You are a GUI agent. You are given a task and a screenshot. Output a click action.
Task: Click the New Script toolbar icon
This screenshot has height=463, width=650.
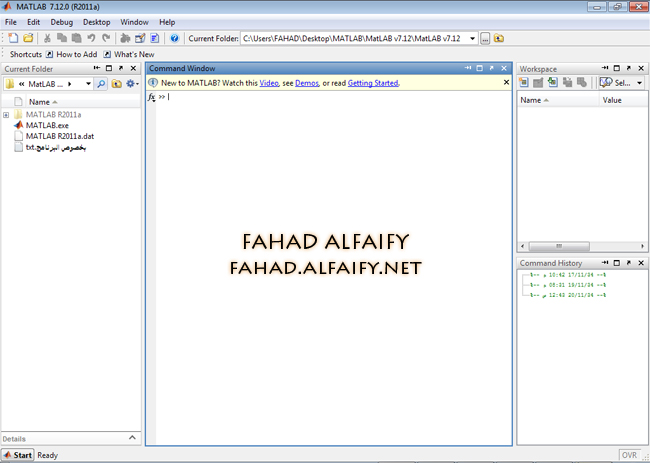12,38
